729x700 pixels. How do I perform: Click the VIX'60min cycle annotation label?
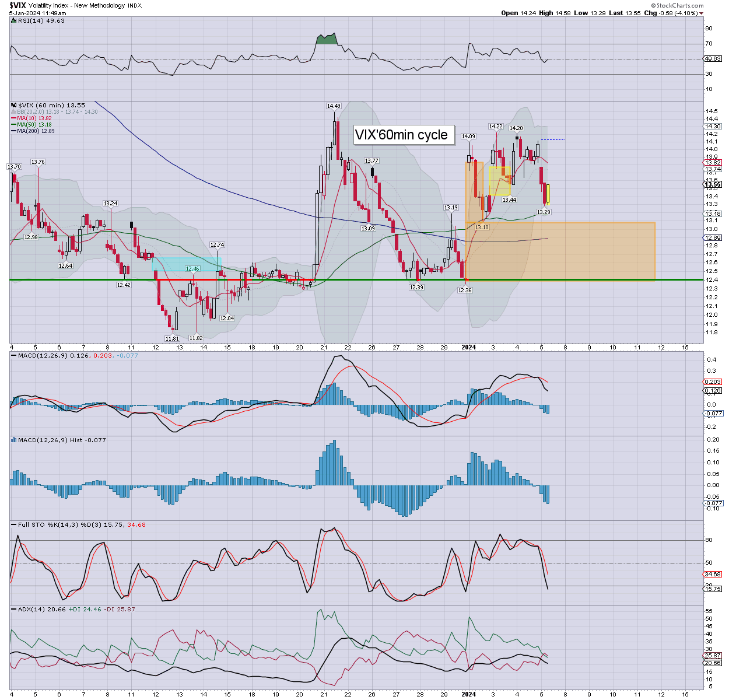point(401,135)
